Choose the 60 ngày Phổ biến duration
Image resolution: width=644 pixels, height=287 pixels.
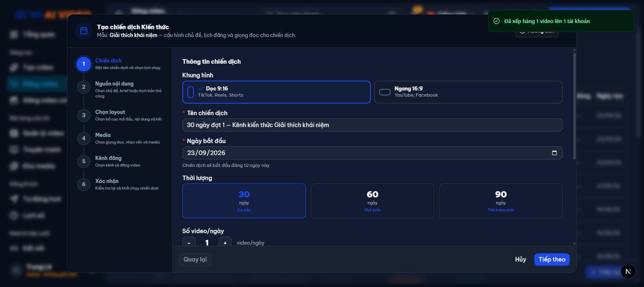pyautogui.click(x=373, y=201)
